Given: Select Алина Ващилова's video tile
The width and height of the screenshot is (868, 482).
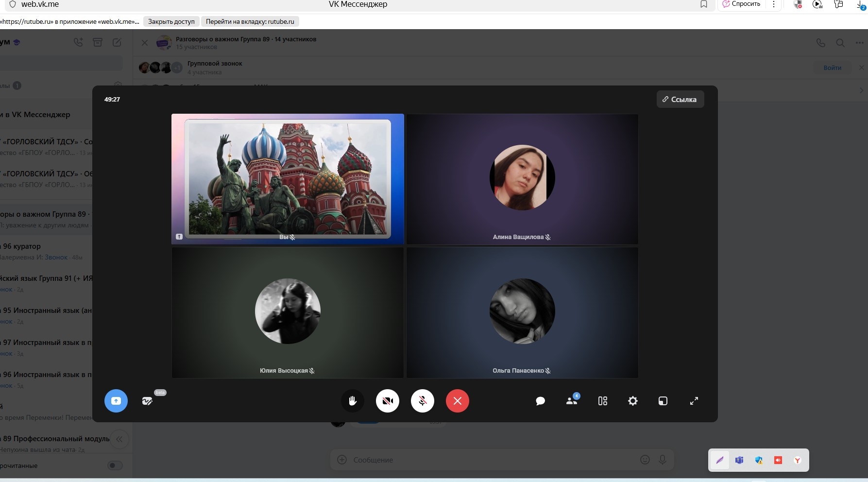Looking at the screenshot, I should [x=522, y=179].
